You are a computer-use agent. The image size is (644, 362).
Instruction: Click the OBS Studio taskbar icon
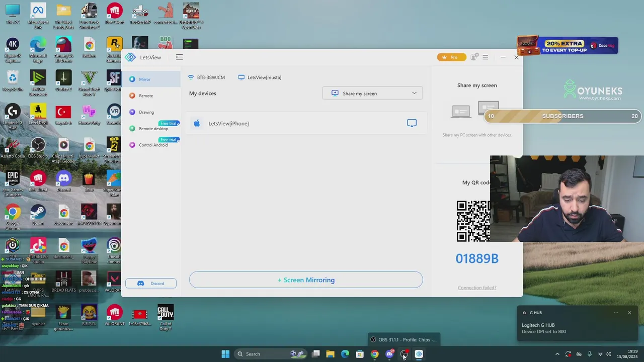[404, 354]
